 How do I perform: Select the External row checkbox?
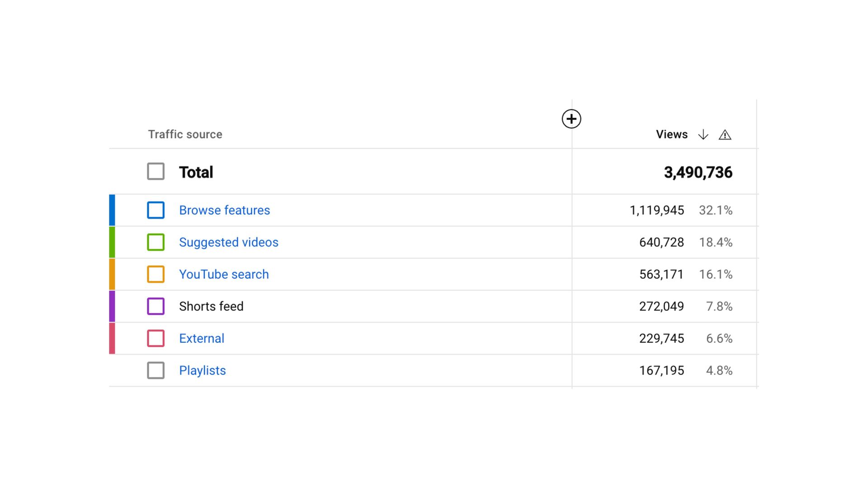156,338
